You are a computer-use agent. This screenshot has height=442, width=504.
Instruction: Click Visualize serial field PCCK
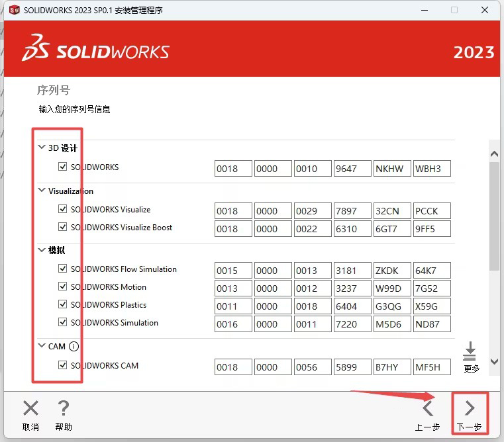tap(432, 210)
